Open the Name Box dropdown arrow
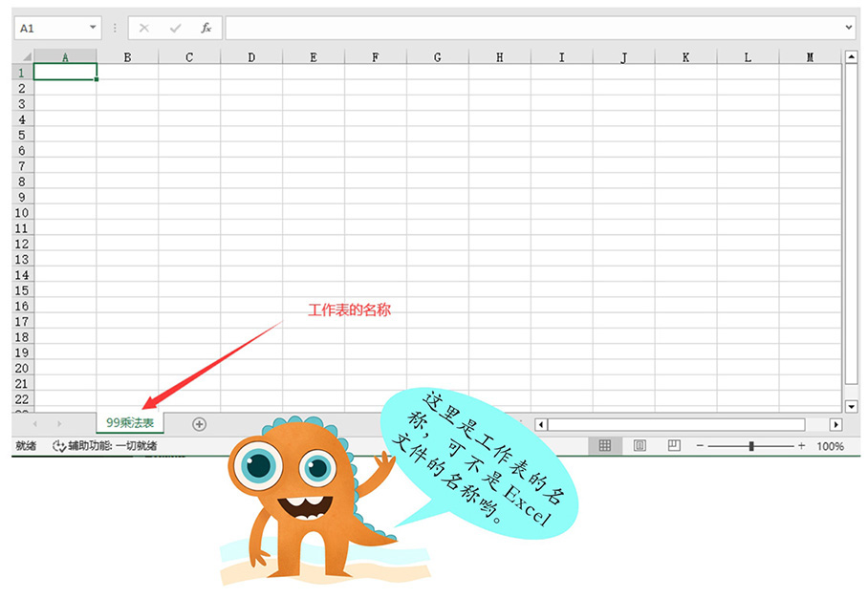The width and height of the screenshot is (868, 598). tap(93, 27)
